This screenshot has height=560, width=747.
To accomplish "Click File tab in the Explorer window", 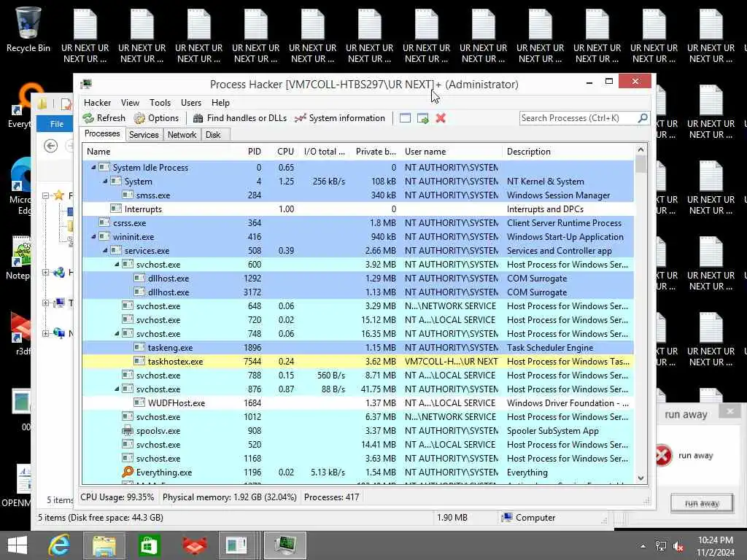I will tap(56, 124).
